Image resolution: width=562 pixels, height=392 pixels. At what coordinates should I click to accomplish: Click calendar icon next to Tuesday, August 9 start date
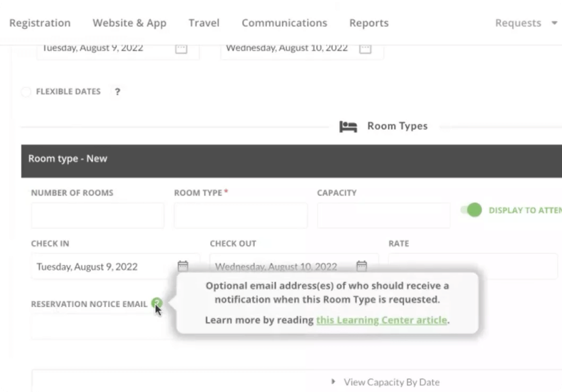(181, 48)
